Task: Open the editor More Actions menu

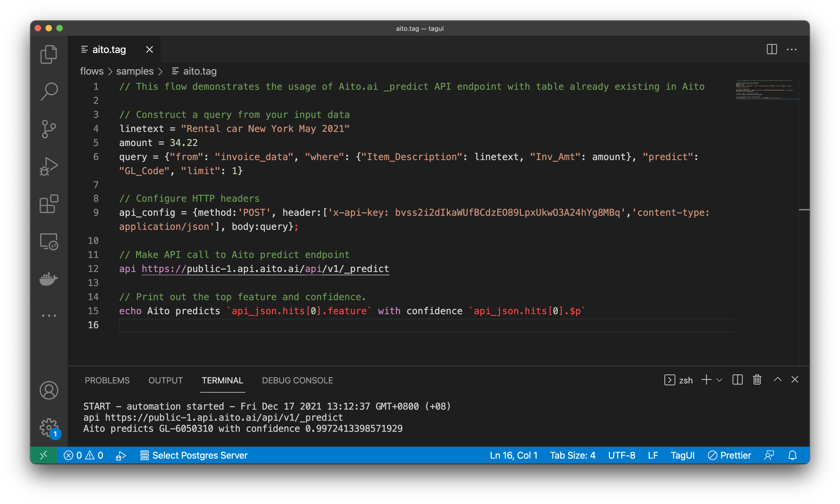Action: click(x=791, y=49)
